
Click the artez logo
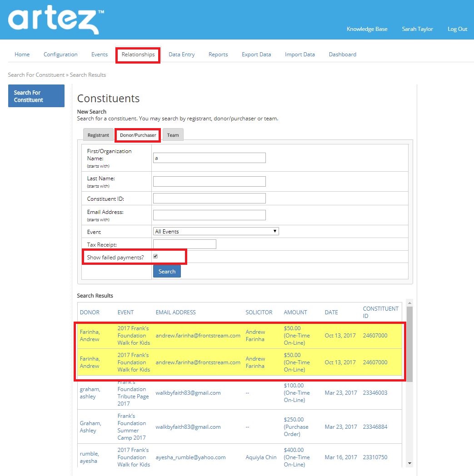click(56, 20)
